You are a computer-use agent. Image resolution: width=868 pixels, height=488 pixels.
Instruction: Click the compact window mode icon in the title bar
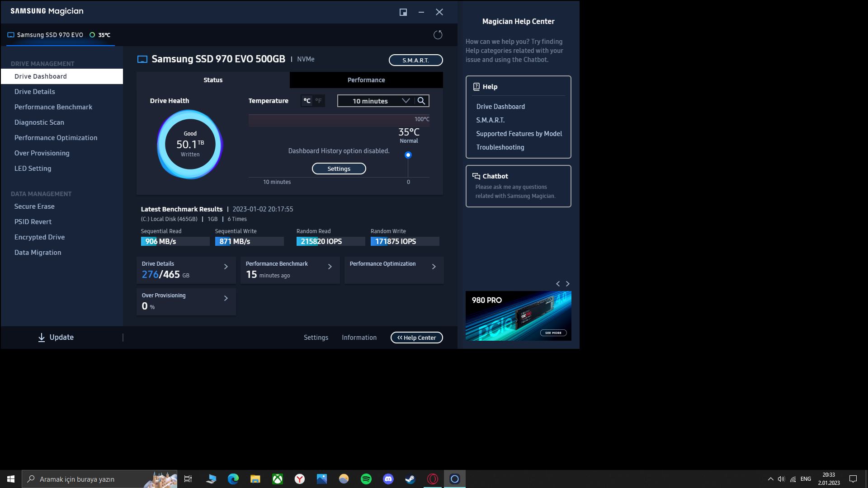click(403, 12)
